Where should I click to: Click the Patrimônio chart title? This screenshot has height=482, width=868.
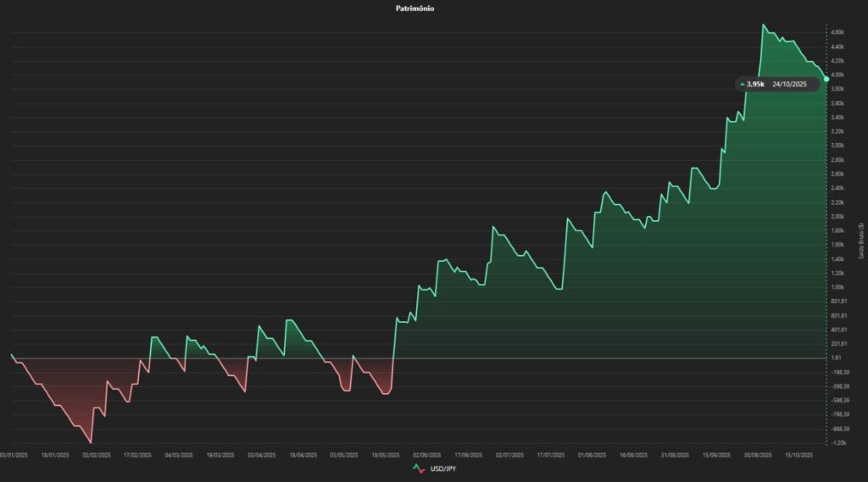[x=415, y=8]
